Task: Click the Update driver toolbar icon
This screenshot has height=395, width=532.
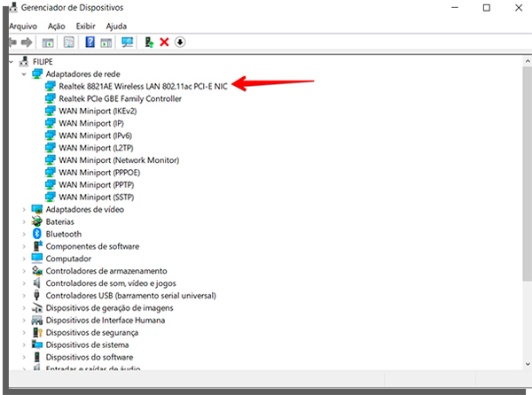Action: (x=149, y=43)
